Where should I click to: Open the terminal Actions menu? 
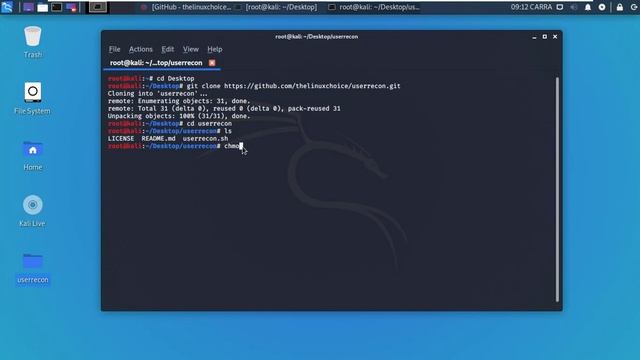tap(140, 49)
